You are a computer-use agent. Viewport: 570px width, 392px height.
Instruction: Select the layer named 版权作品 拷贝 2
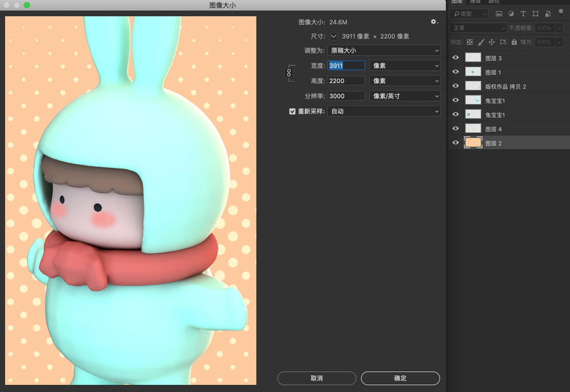point(505,87)
